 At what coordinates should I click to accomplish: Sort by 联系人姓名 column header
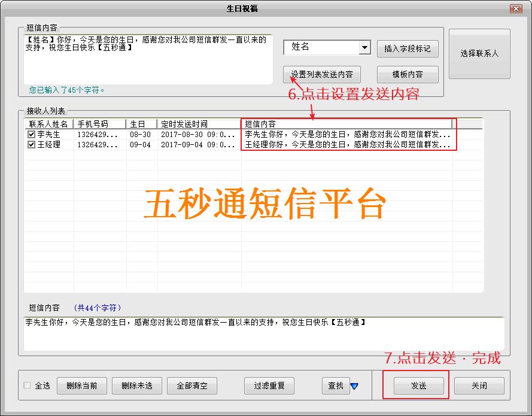(49, 124)
